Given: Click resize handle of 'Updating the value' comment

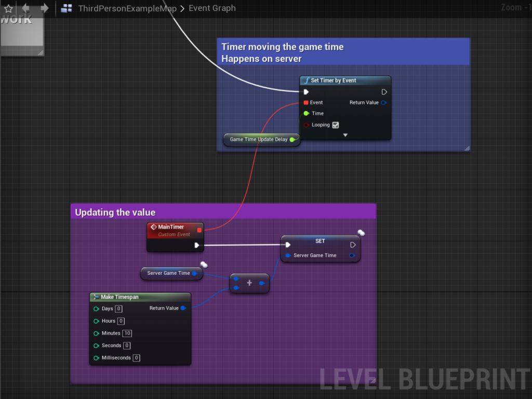Looking at the screenshot, I should [373, 381].
